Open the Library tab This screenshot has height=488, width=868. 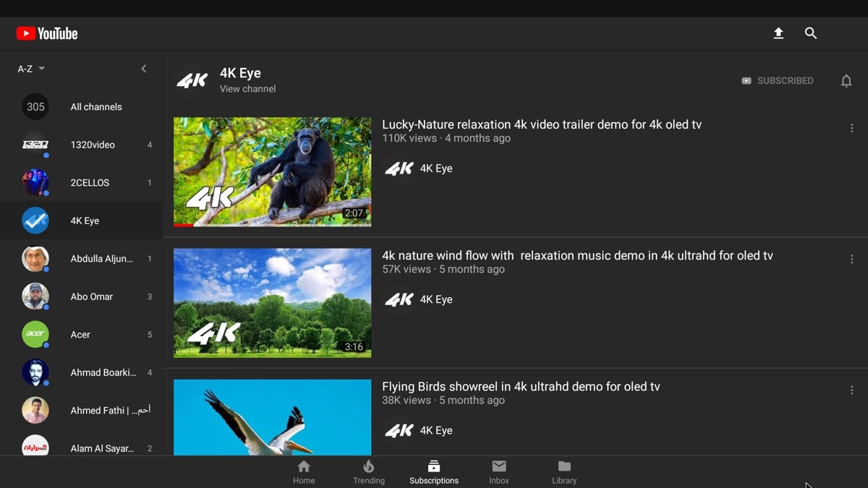[564, 472]
